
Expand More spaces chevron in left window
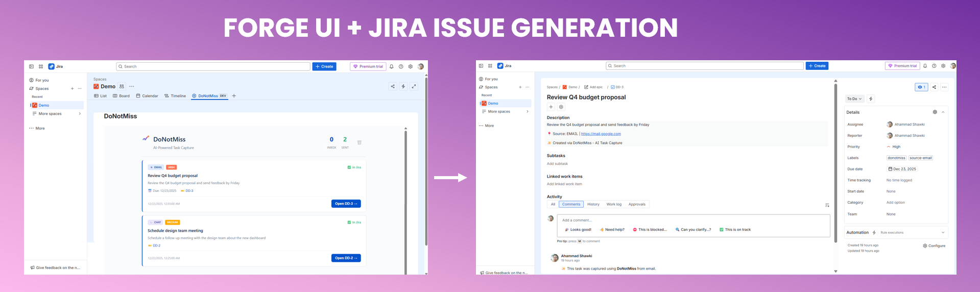pyautogui.click(x=80, y=114)
